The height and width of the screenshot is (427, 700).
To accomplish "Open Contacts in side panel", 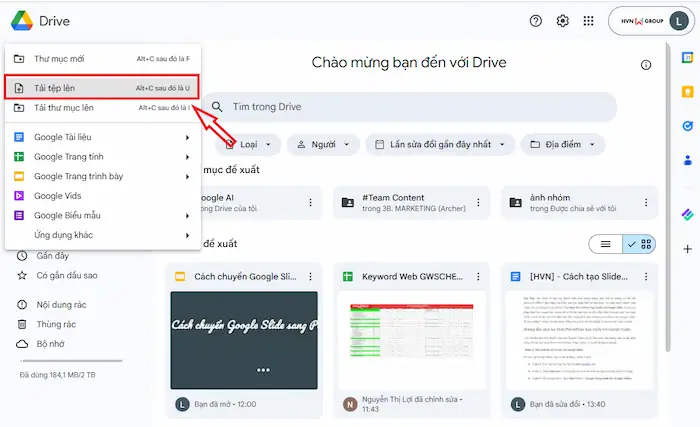I will pos(687,160).
